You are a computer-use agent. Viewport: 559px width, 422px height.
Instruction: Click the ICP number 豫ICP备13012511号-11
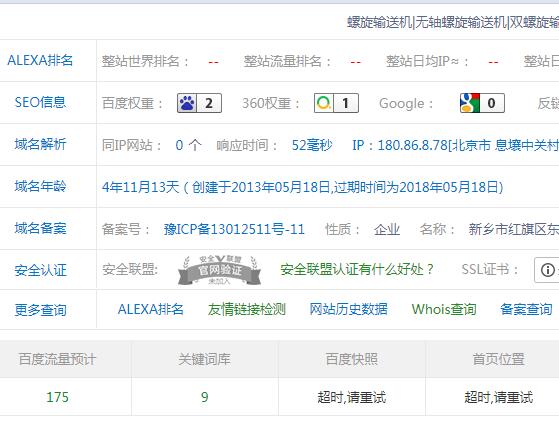coord(234,229)
